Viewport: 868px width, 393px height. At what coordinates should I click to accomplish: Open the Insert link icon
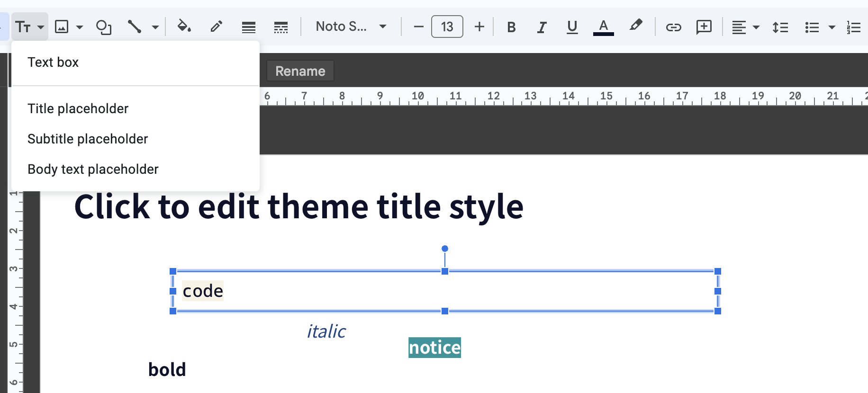coord(673,27)
